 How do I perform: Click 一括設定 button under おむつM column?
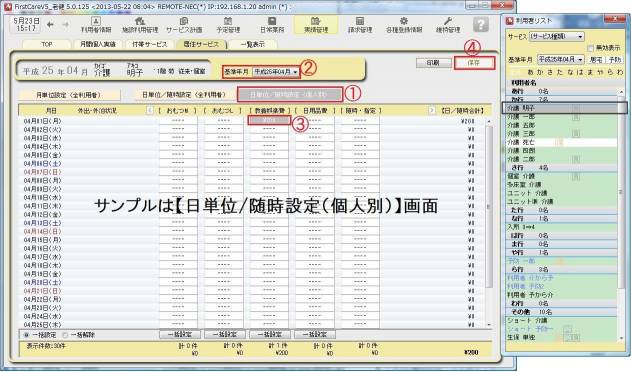[x=179, y=335]
